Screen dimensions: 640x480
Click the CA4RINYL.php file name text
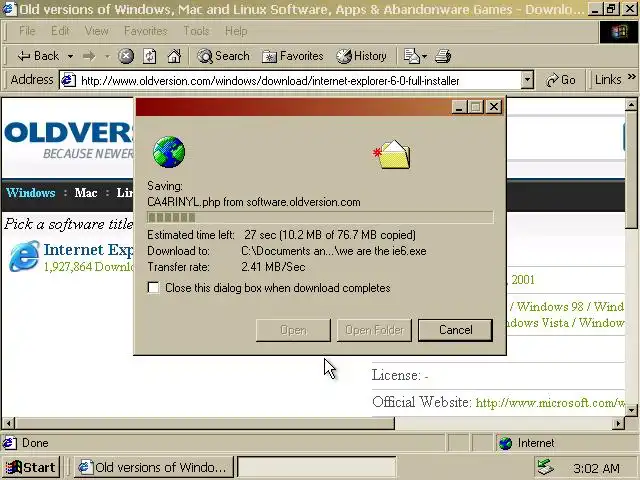tap(184, 202)
